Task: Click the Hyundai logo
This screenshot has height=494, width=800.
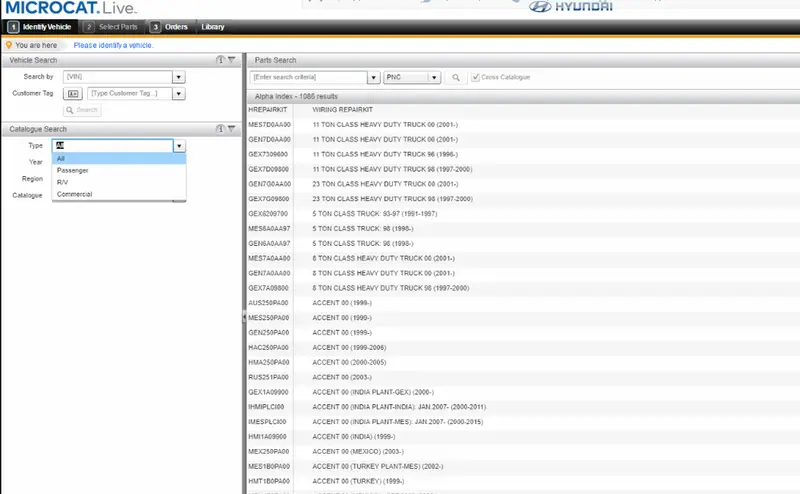Action: point(570,7)
